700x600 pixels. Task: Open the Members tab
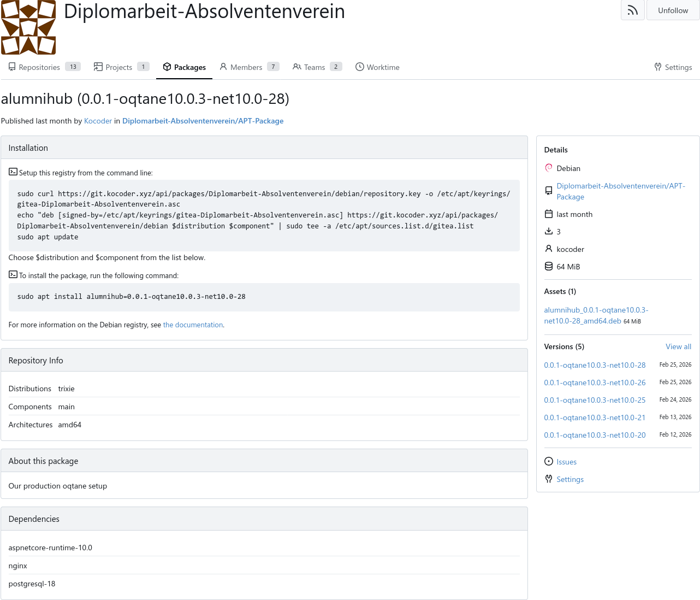(246, 67)
